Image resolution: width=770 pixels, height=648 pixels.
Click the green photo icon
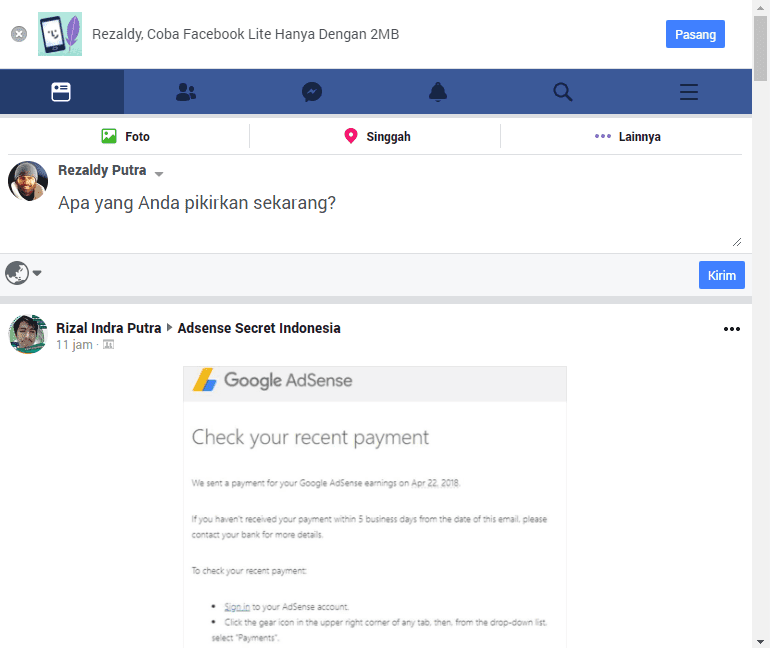(x=109, y=136)
